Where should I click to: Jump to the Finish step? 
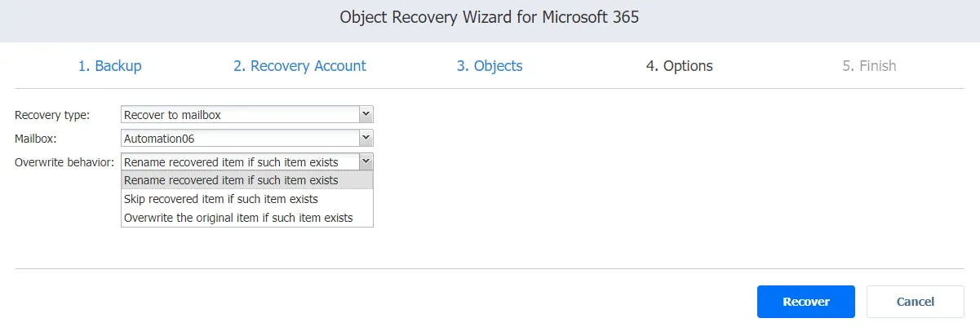coord(869,66)
